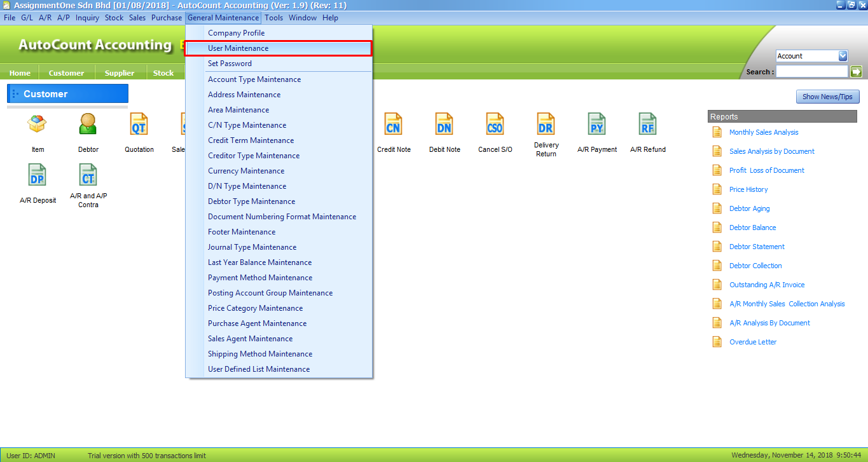This screenshot has width=868, height=462.
Task: Select Company Profile menu entry
Action: pos(279,33)
